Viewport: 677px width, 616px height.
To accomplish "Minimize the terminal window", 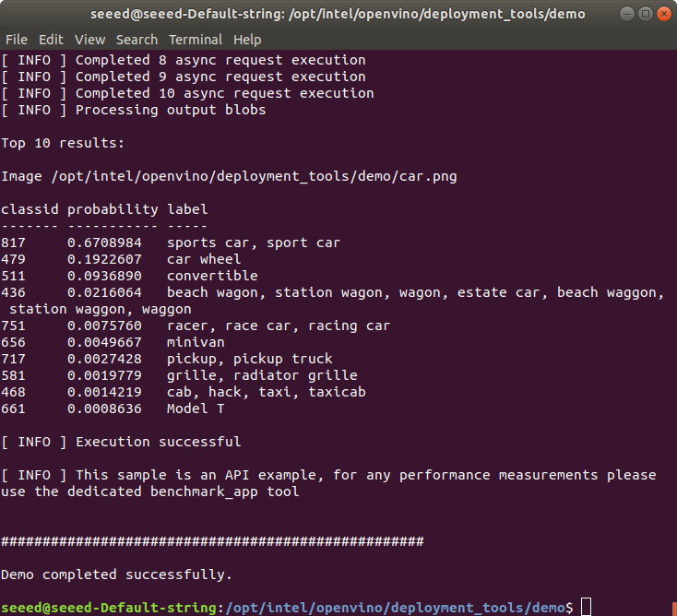I will [626, 14].
